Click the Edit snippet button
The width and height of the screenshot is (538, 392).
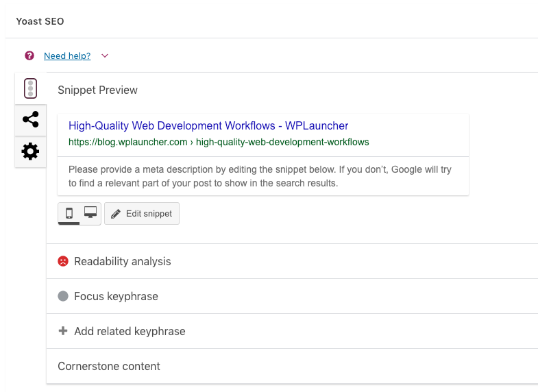click(142, 214)
